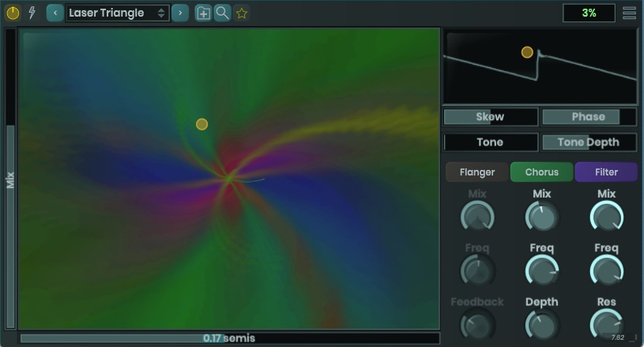Viewport: 644px width, 347px height.
Task: Go to the previous preset
Action: [x=55, y=13]
